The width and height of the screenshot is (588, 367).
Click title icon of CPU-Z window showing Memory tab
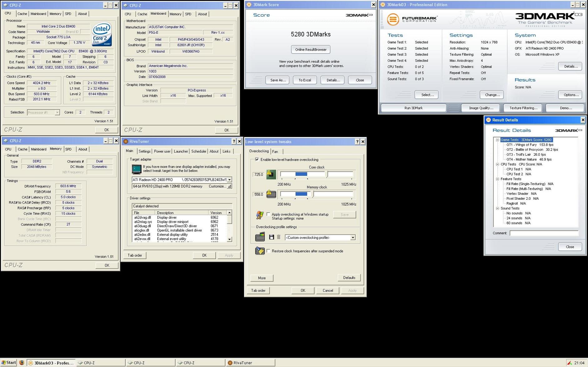pyautogui.click(x=5, y=141)
